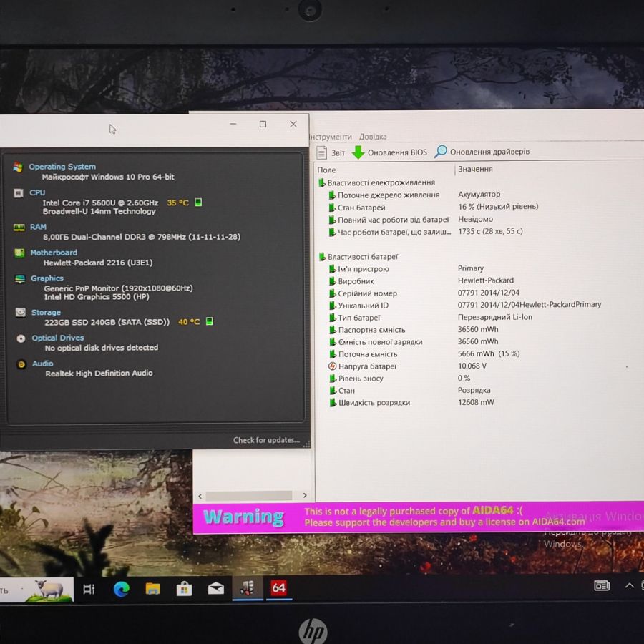Launch Microsoft Edge from the taskbar
Image resolution: width=644 pixels, height=644 pixels.
pos(122,590)
